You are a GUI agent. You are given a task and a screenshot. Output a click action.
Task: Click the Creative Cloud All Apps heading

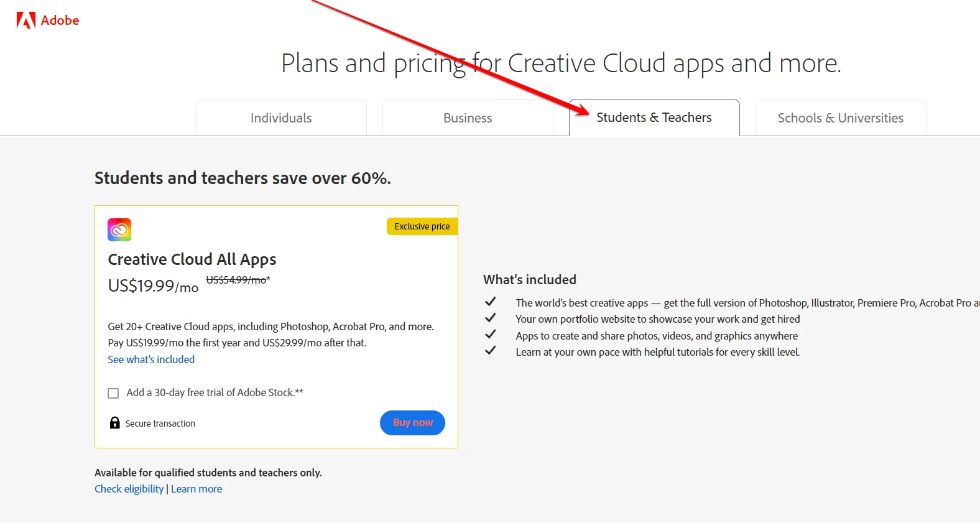pos(192,259)
